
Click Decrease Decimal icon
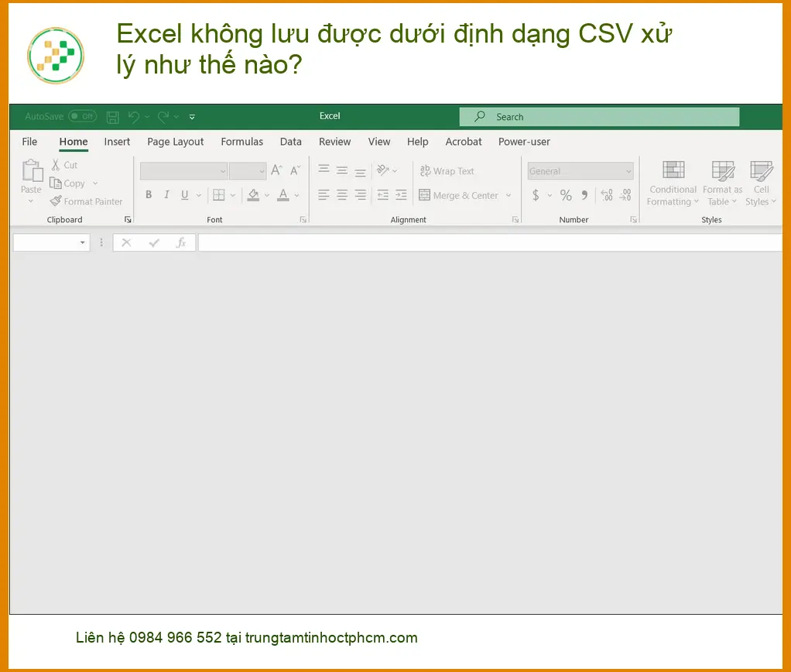625,195
